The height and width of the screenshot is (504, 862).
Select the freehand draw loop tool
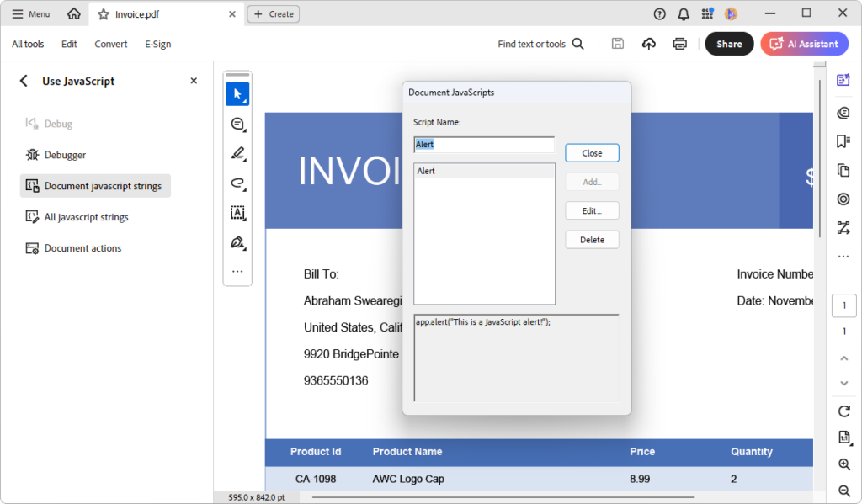(237, 183)
